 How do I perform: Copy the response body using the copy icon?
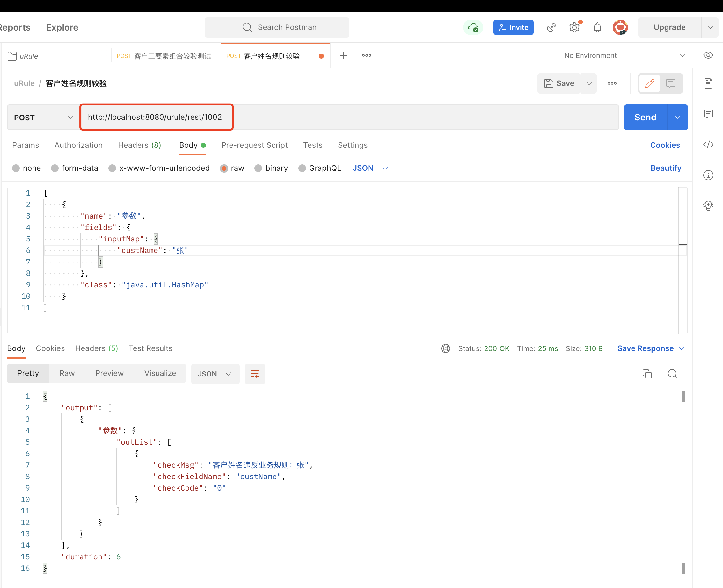point(647,374)
